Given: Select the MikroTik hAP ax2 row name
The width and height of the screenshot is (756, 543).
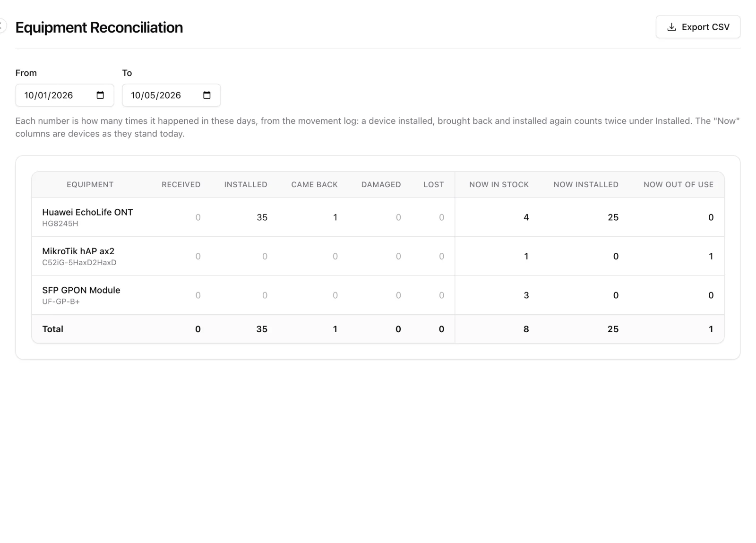Looking at the screenshot, I should (x=78, y=251).
